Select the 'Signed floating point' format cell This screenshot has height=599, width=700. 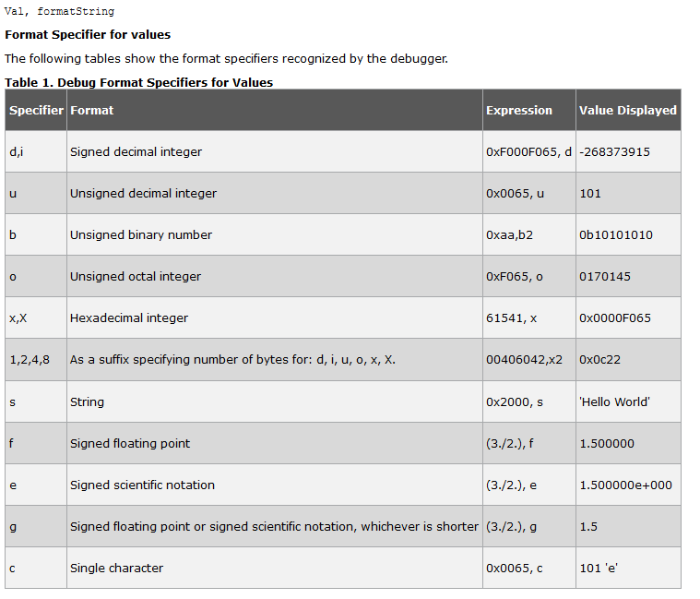[x=130, y=444]
